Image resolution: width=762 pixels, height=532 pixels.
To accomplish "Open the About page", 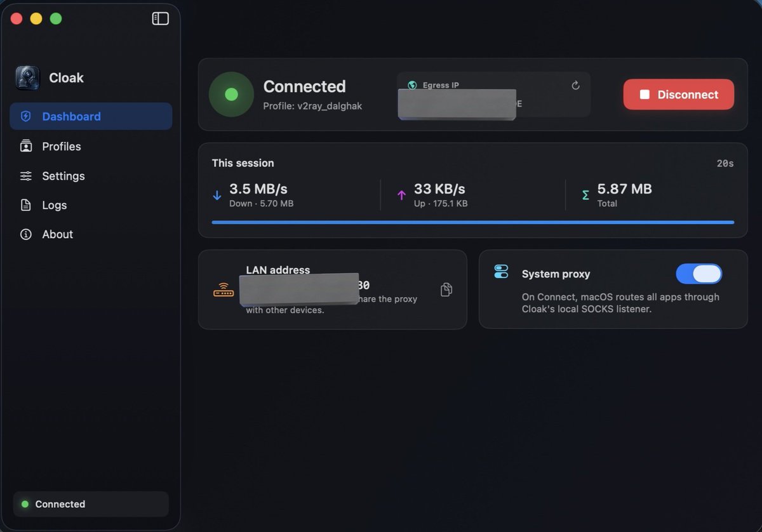I will 91,234.
